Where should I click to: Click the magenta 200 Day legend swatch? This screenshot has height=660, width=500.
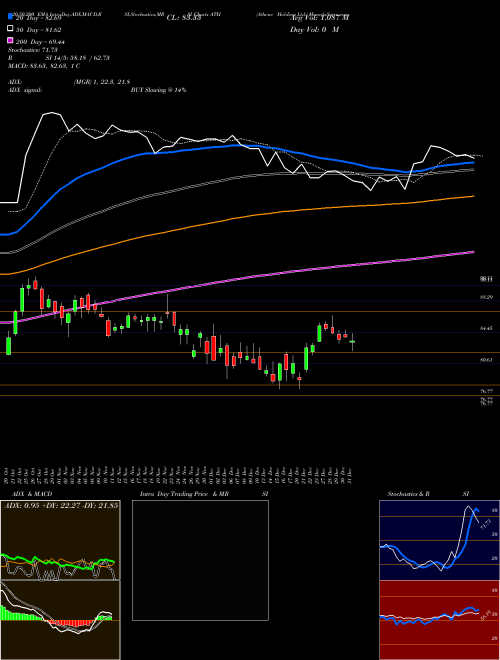(x=11, y=41)
